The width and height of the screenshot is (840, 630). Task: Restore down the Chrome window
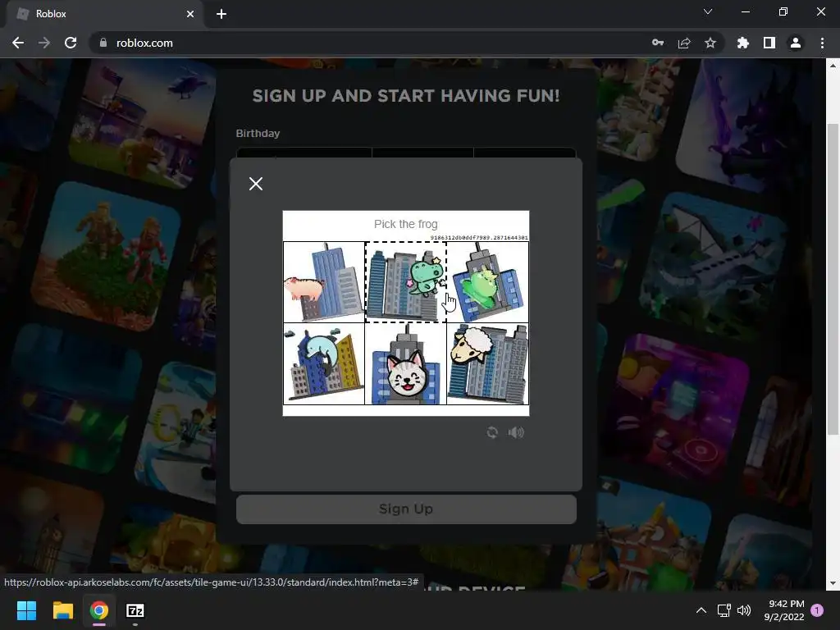783,11
